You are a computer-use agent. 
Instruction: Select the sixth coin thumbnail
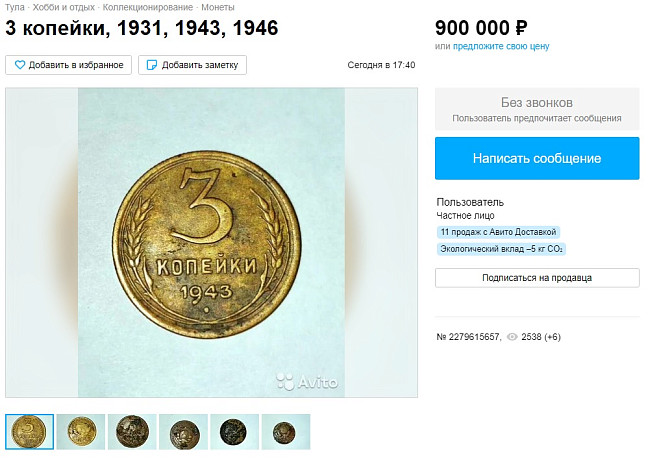[286, 431]
